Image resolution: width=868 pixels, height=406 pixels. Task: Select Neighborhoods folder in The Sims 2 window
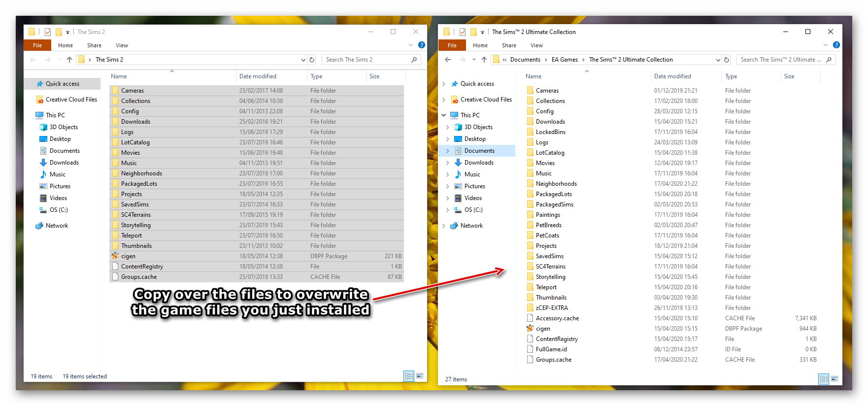[x=257, y=173]
